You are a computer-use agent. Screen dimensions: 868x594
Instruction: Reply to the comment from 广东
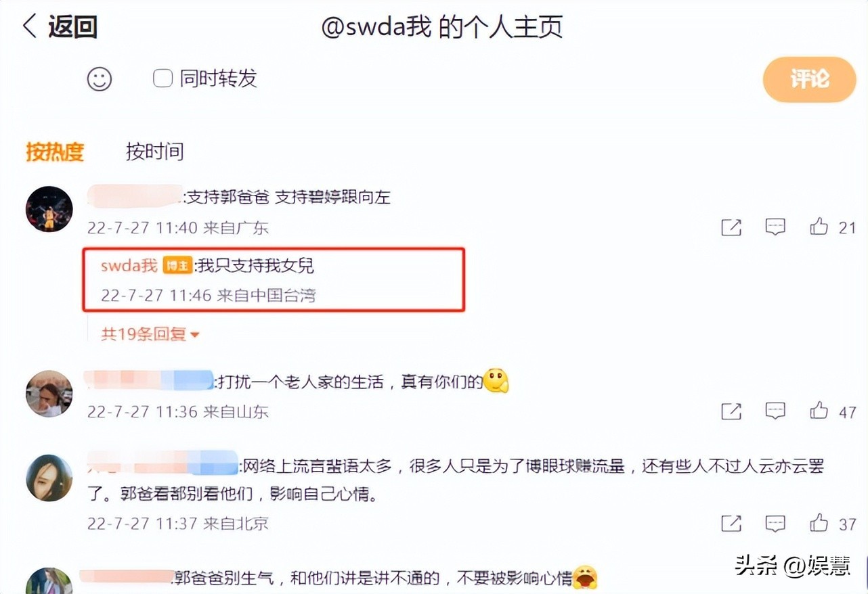click(775, 227)
